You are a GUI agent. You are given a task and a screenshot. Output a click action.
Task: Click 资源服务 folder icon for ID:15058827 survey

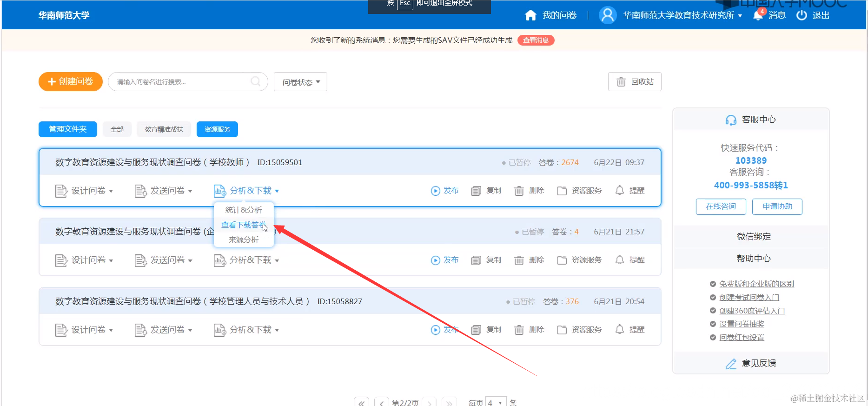562,330
